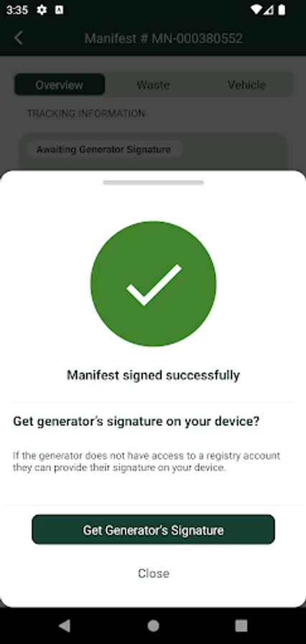Tap the Manifest signed successfully message
Screen dimensions: 306x644
pyautogui.click(x=153, y=374)
